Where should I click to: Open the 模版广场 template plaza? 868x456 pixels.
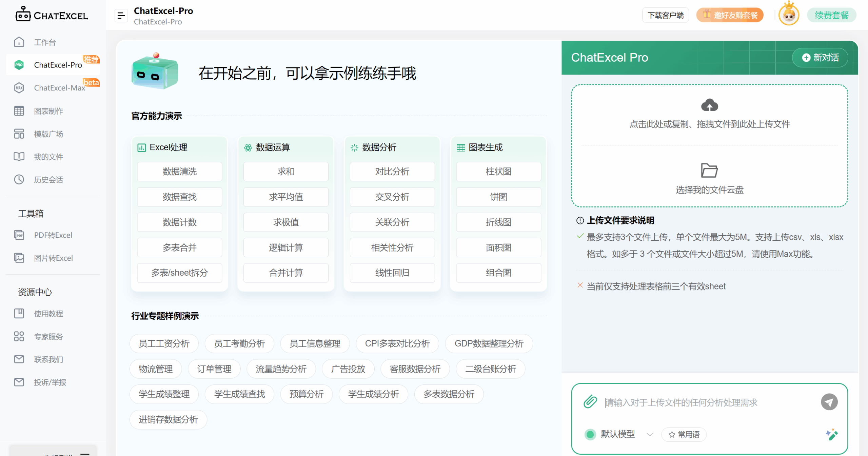click(x=19, y=134)
